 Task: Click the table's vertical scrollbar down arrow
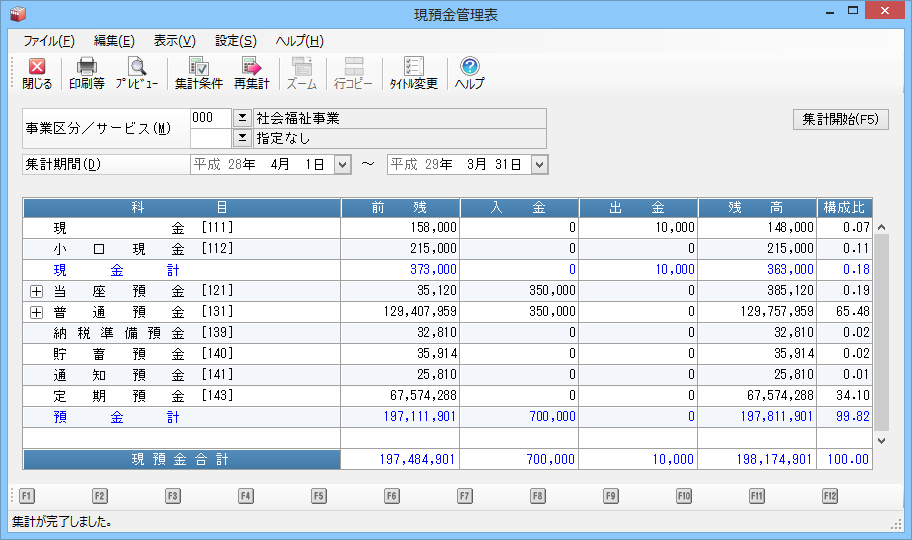881,440
